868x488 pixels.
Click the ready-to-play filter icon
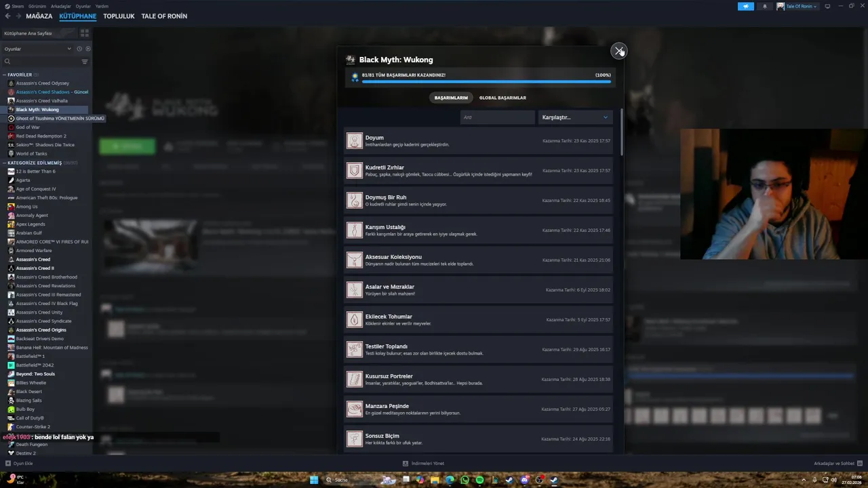88,49
